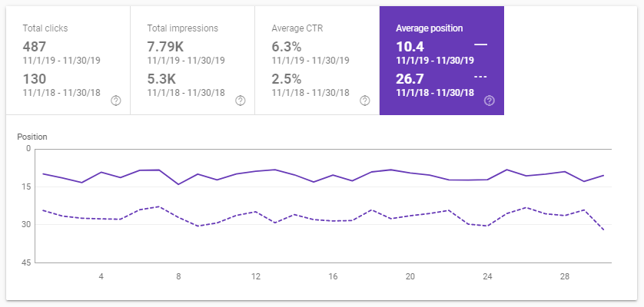The width and height of the screenshot is (644, 307).
Task: Click the Position y-axis title
Action: click(32, 137)
